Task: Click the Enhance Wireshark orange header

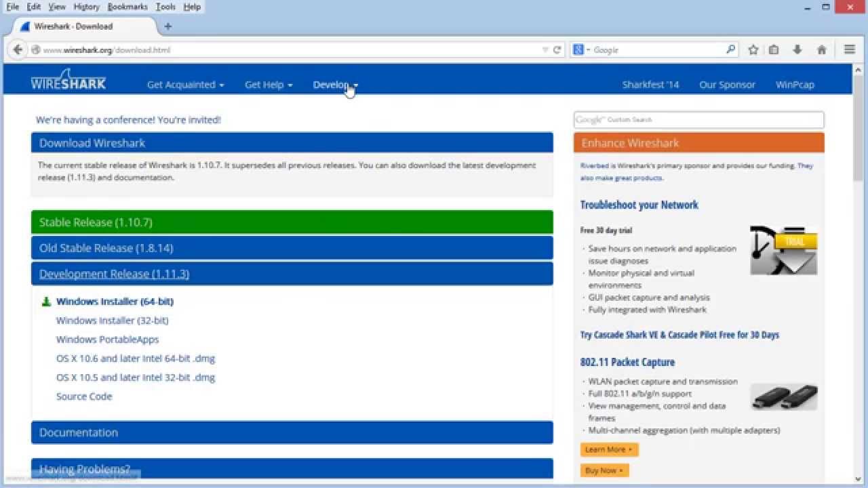Action: (x=698, y=143)
